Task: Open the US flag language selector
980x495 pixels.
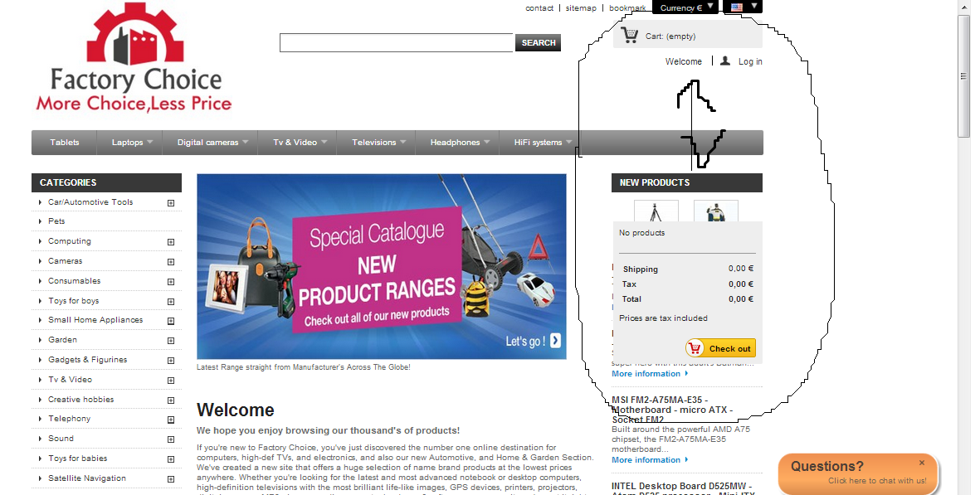Action: pos(743,7)
